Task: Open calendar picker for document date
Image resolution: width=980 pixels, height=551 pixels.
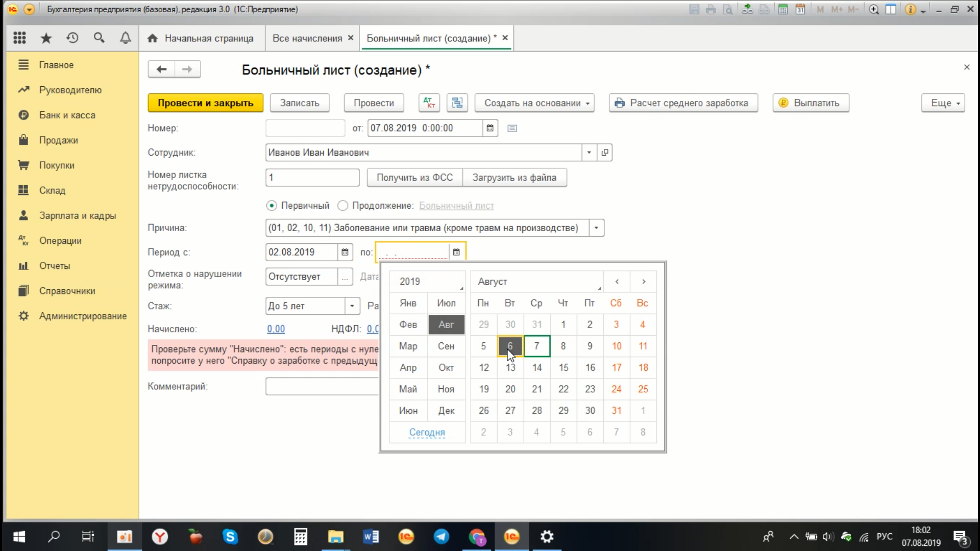Action: [490, 128]
